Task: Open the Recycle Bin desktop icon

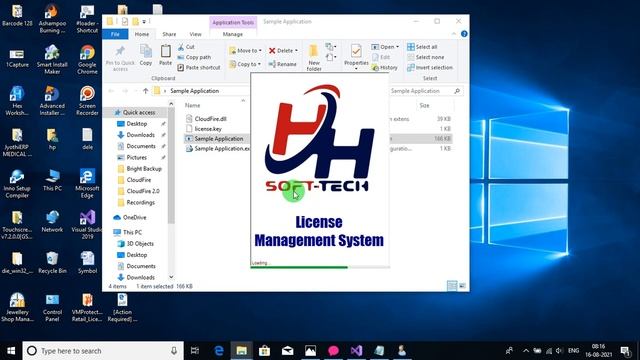Action: click(52, 263)
